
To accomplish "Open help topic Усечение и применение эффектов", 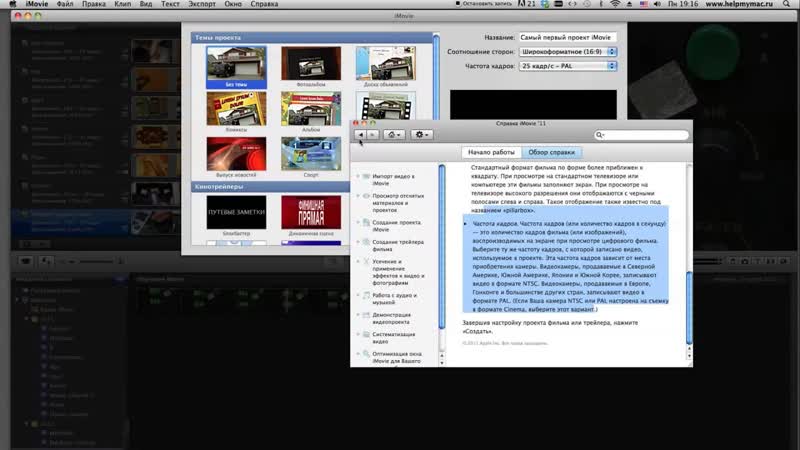I will pos(398,272).
